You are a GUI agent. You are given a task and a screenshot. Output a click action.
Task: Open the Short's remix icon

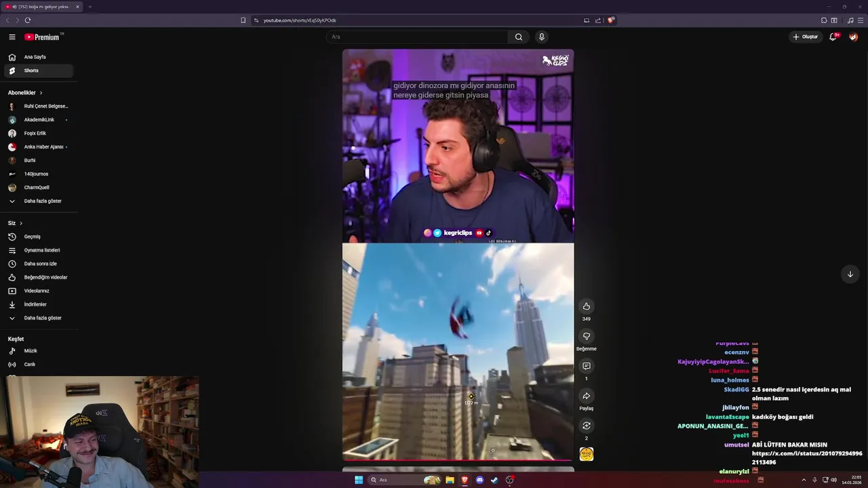point(587,426)
